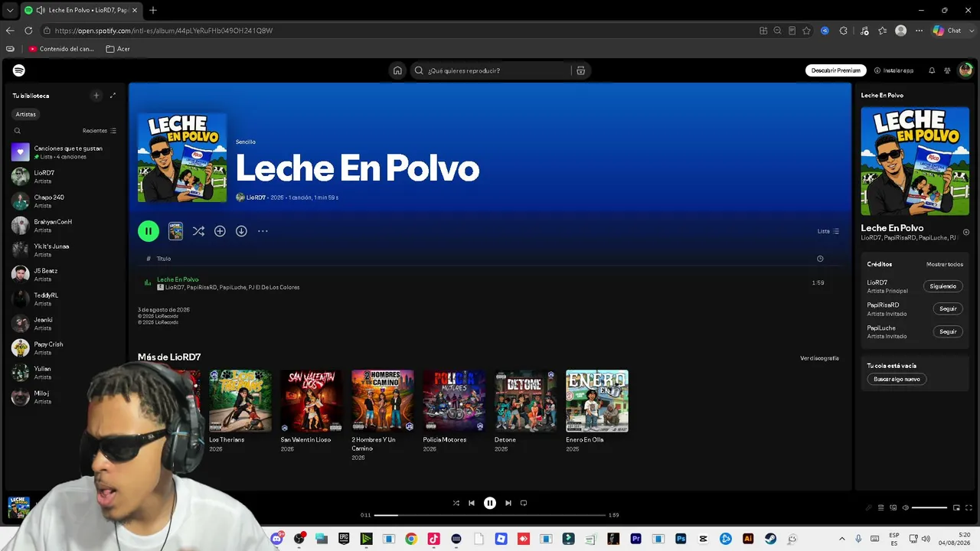Open the profile avatar in Spotify top bar
Screen dimensions: 980x551
click(x=965, y=70)
